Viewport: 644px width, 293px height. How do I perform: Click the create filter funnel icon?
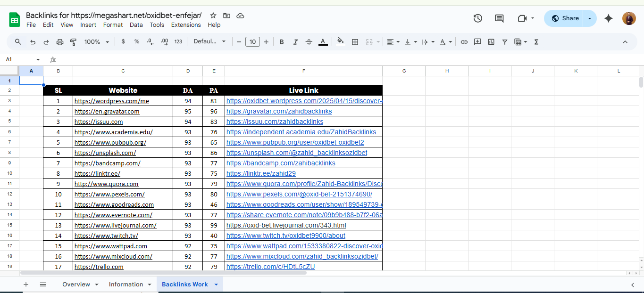tap(505, 42)
